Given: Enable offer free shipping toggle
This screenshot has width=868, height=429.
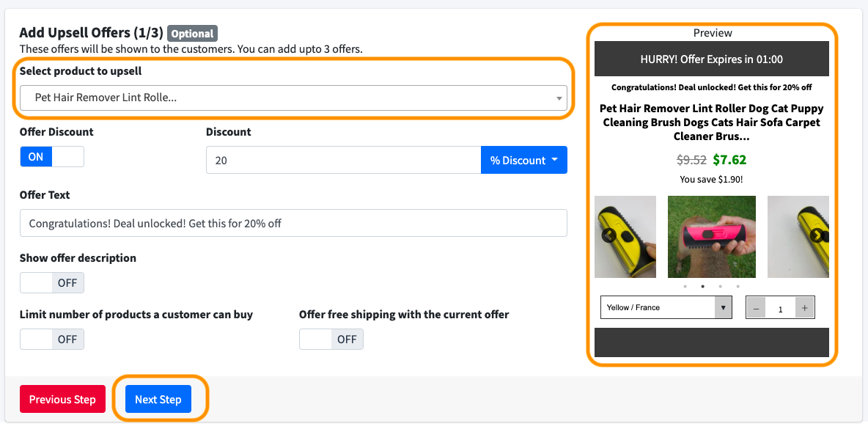Looking at the screenshot, I should click(331, 339).
